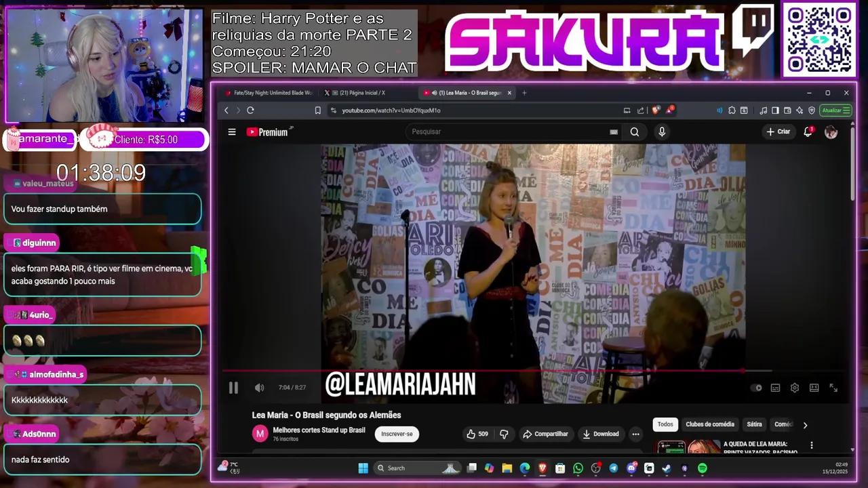Switch to theater mode in the player
The image size is (868, 488).
(814, 388)
